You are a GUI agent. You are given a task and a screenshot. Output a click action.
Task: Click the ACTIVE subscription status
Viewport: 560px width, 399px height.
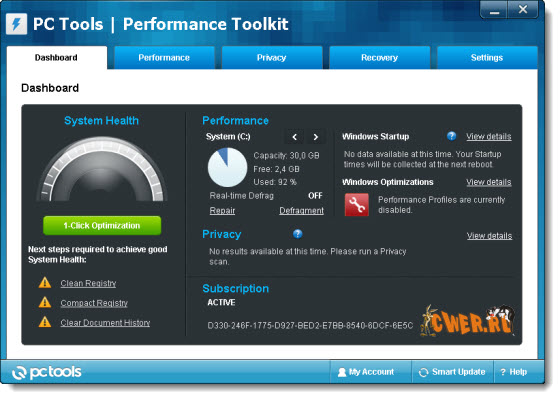(x=221, y=303)
